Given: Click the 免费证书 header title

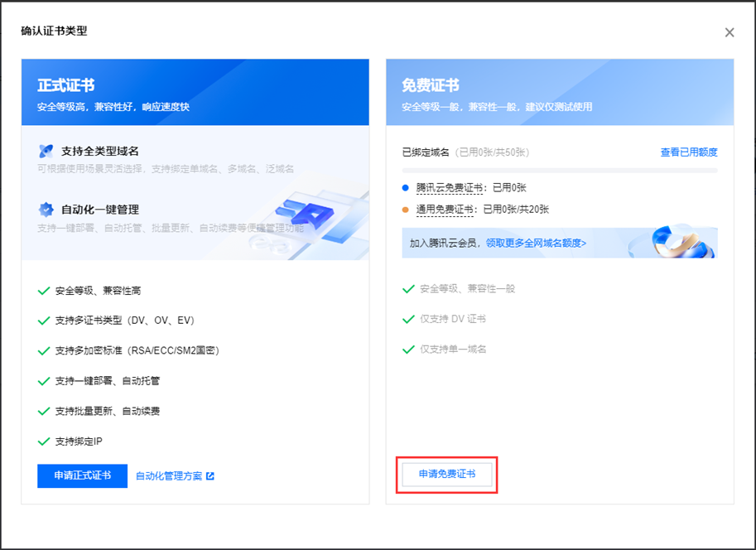Looking at the screenshot, I should pyautogui.click(x=431, y=85).
